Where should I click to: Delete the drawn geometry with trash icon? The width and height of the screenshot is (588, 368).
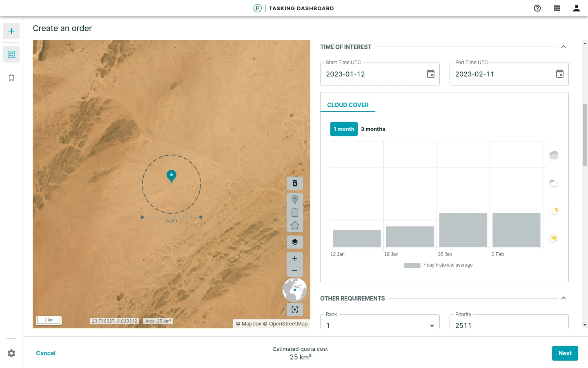coord(295,183)
